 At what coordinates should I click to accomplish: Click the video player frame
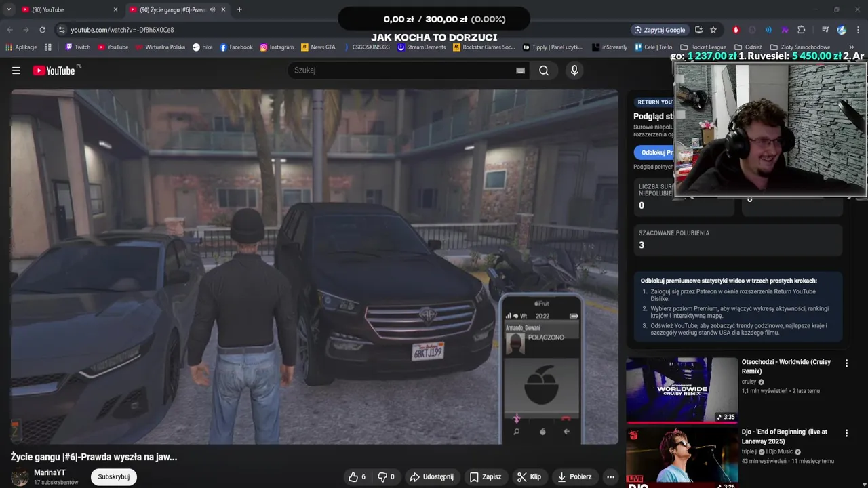[314, 267]
